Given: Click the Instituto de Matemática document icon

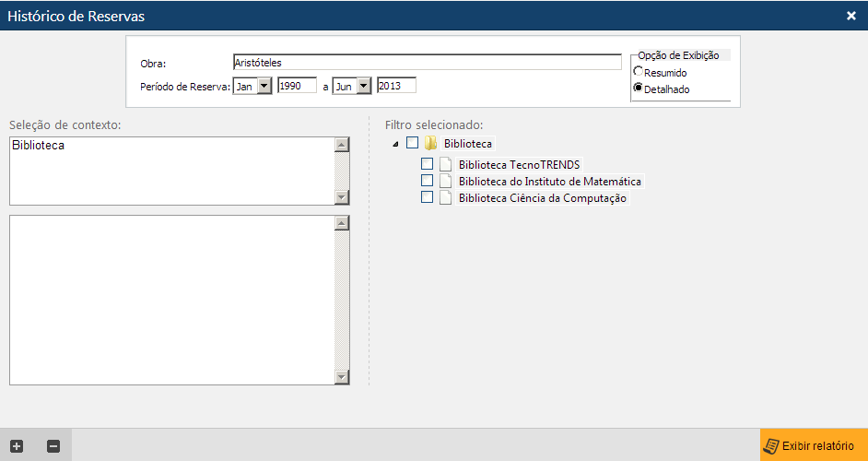Looking at the screenshot, I should 446,181.
